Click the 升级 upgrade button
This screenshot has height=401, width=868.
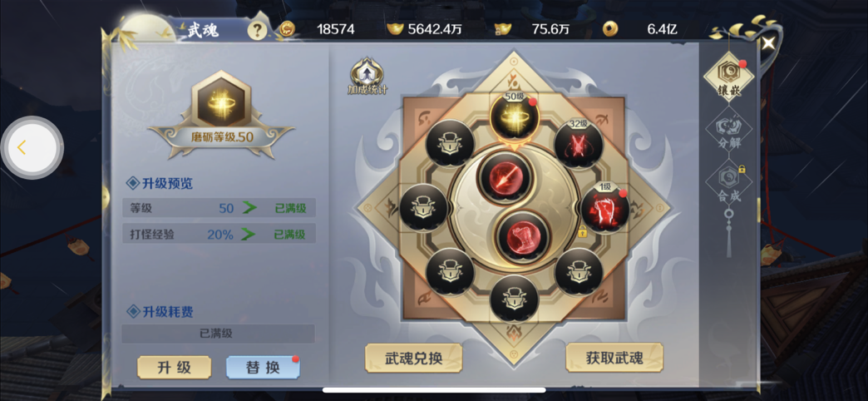click(x=175, y=367)
